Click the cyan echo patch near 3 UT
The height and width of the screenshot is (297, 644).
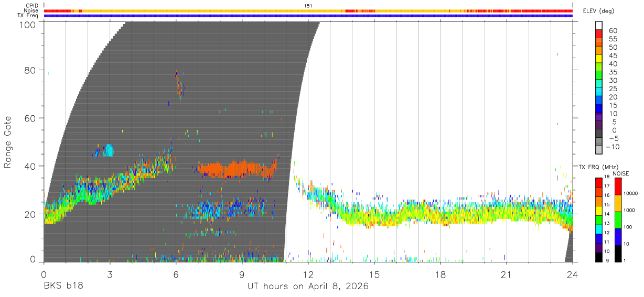[x=109, y=150]
